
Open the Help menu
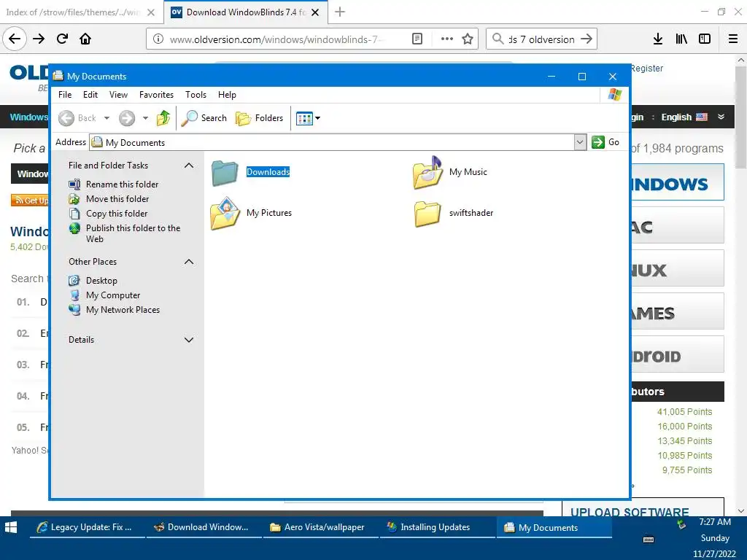[x=227, y=95]
